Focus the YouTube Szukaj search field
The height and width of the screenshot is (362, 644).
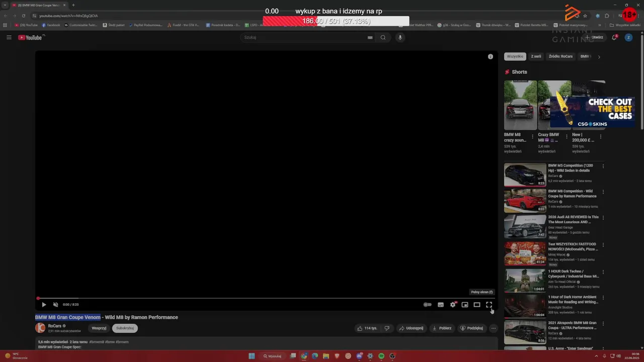tap(304, 37)
